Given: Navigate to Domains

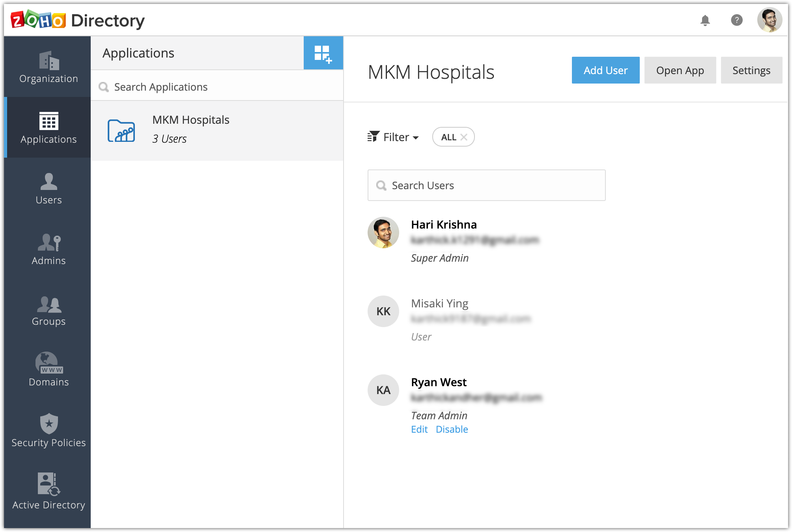Looking at the screenshot, I should pos(49,370).
